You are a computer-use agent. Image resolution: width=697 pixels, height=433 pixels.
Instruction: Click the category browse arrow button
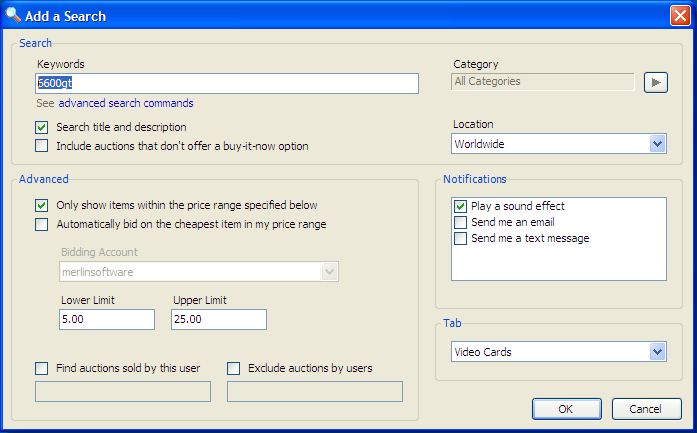pyautogui.click(x=655, y=82)
